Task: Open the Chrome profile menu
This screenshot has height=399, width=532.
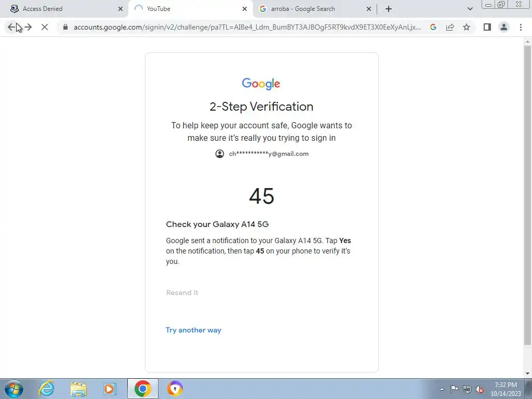Action: coord(504,27)
